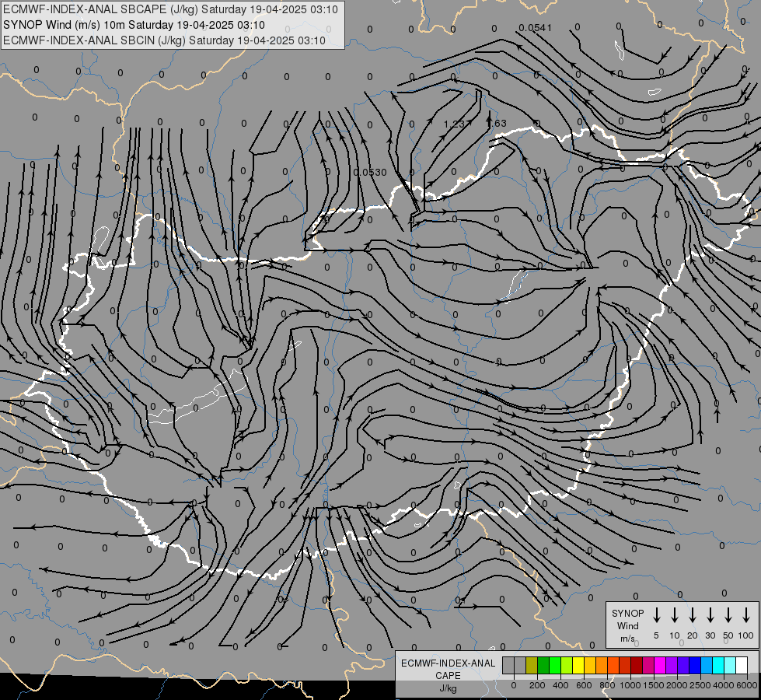Click the SBCAPE title line in header
This screenshot has height=700, width=761.
tap(170, 9)
